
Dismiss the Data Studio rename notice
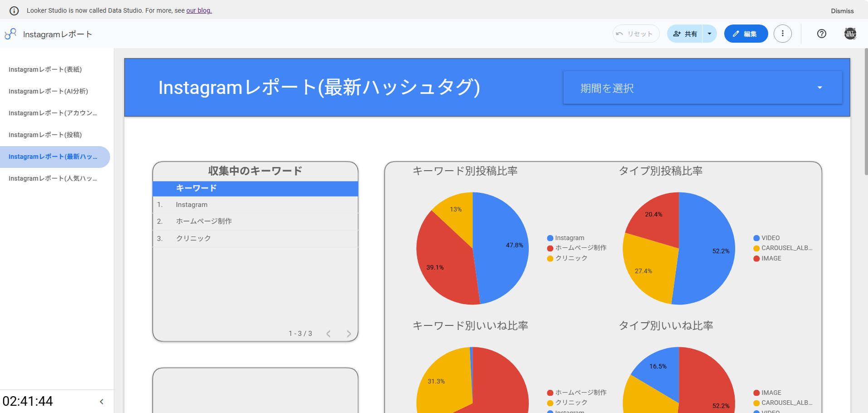point(842,11)
